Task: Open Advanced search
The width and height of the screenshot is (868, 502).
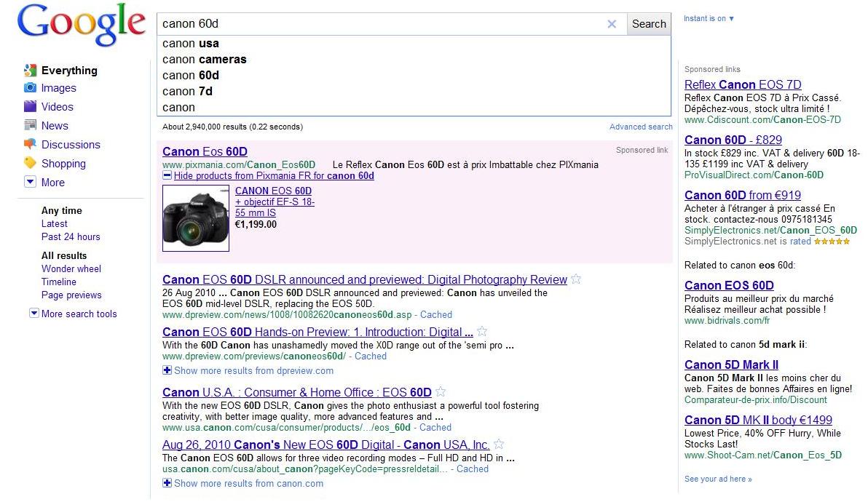Action: point(641,127)
